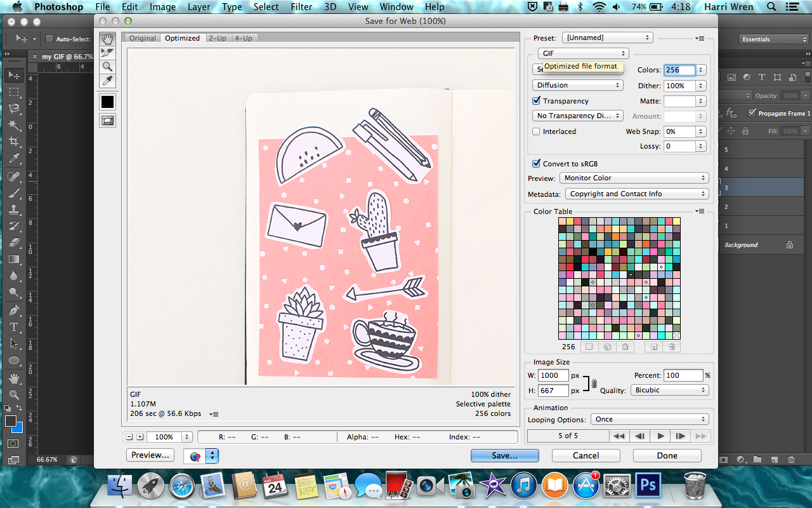Open the Diffusion dither algorithm dropdown
Image resolution: width=812 pixels, height=508 pixels.
pyautogui.click(x=578, y=85)
